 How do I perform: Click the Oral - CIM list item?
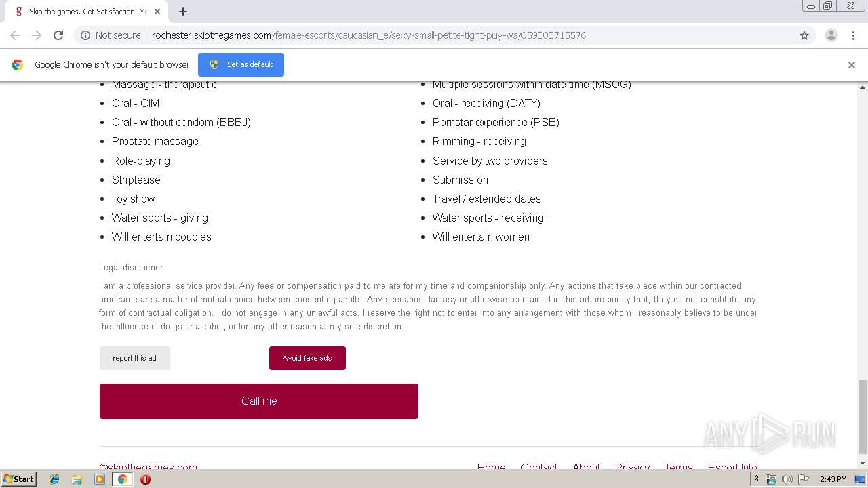click(x=136, y=103)
